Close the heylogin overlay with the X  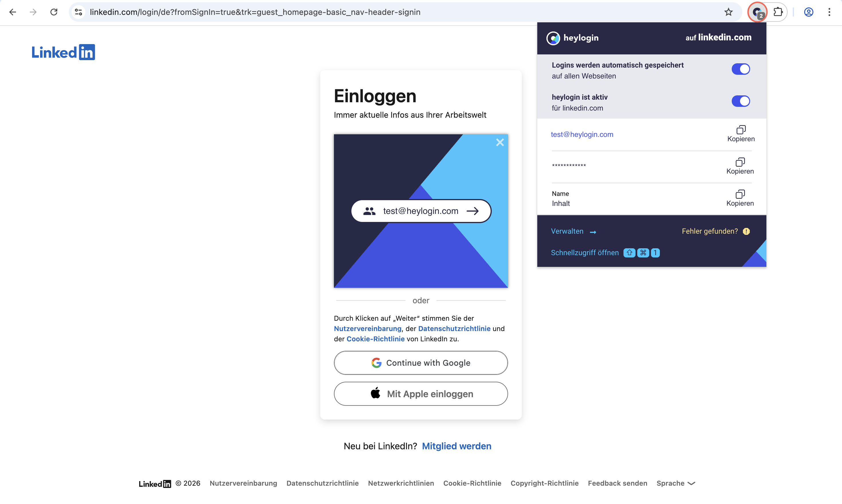500,142
